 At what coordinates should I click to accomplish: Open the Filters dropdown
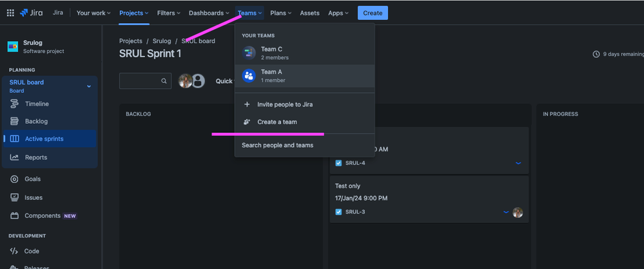pos(169,13)
